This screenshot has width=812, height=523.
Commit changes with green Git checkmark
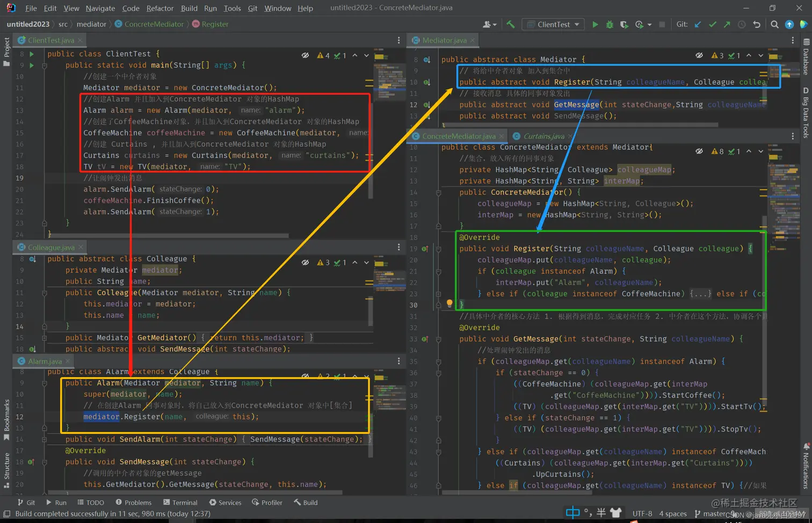tap(713, 24)
